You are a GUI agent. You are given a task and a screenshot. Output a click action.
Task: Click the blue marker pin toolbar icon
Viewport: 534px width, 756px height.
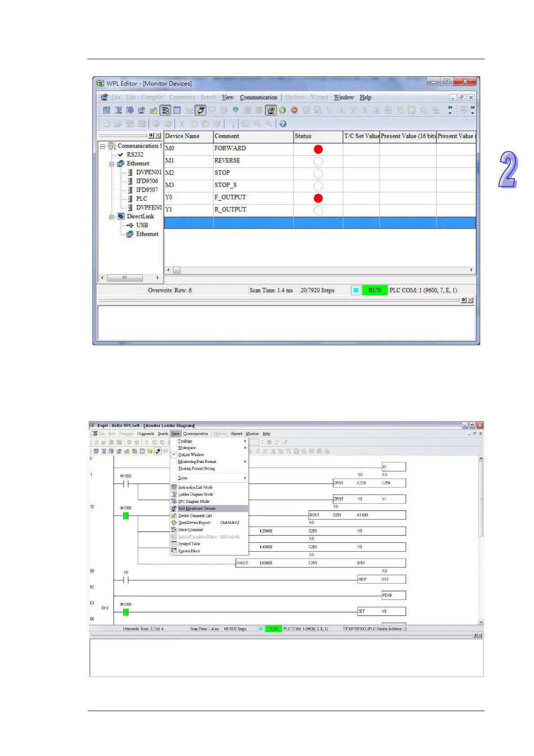tap(236, 110)
